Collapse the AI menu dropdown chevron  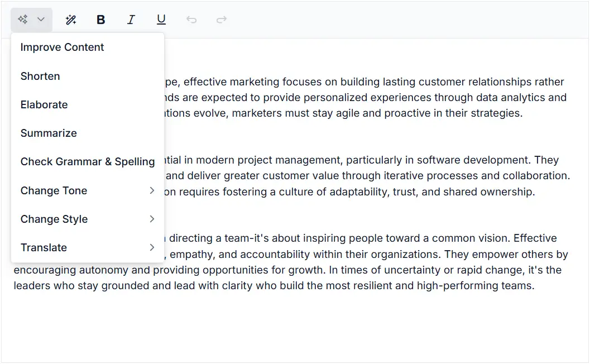[x=41, y=20]
